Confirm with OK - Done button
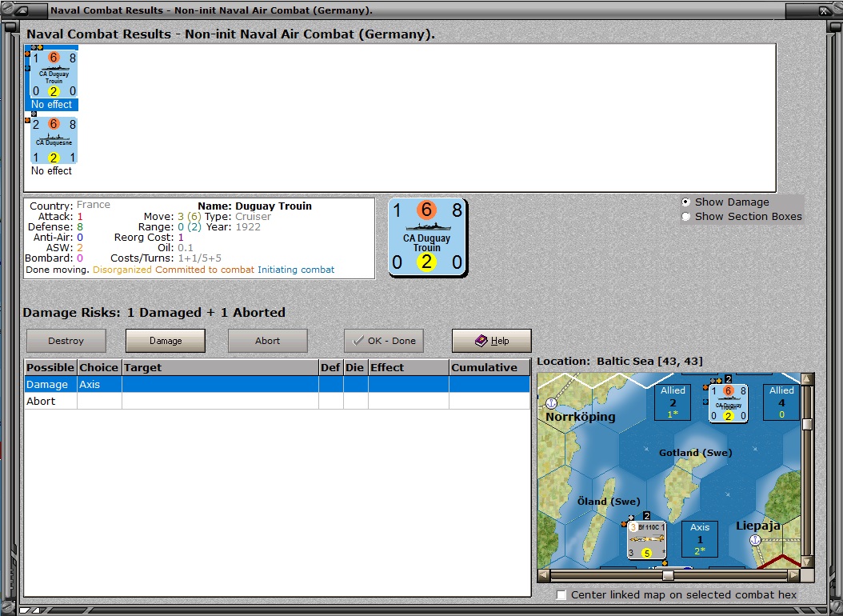 384,341
